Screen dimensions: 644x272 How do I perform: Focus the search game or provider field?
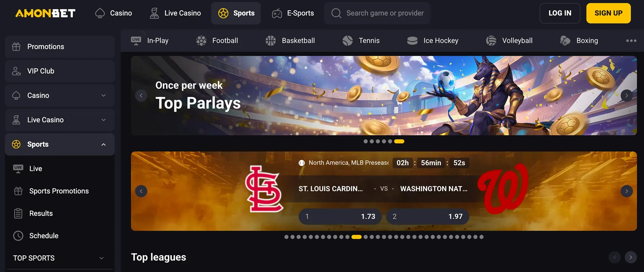pyautogui.click(x=377, y=13)
